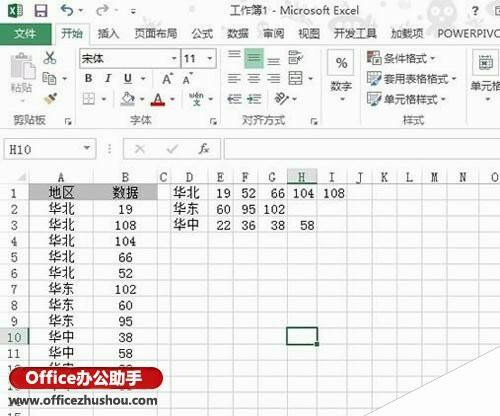Toggle underline formatting
This screenshot has width=500, height=416.
128,79
